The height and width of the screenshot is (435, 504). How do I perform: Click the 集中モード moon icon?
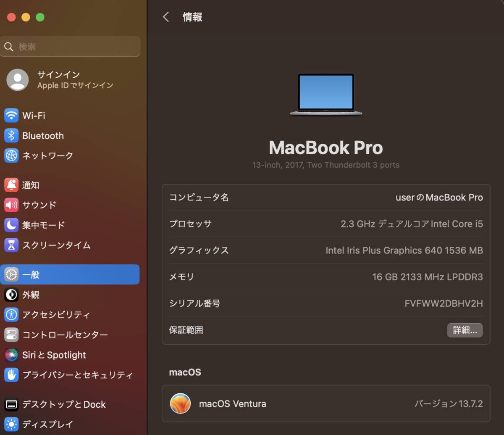click(11, 225)
